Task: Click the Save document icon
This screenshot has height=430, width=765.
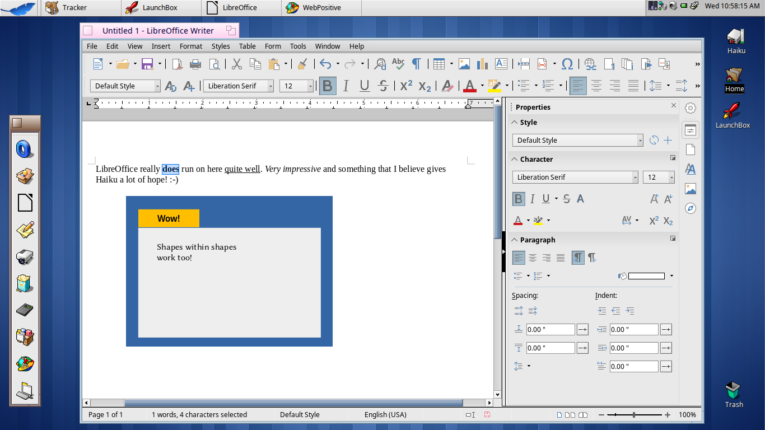Action: pos(147,64)
